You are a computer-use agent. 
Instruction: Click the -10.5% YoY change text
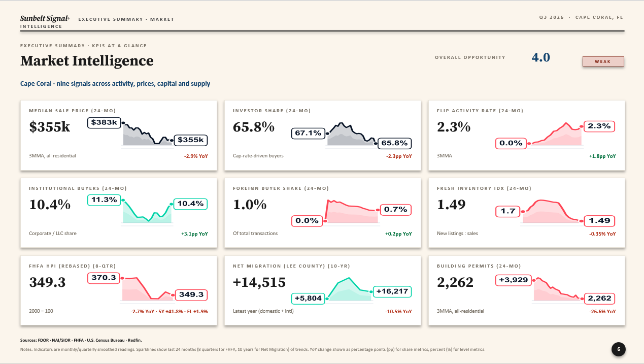(x=399, y=311)
